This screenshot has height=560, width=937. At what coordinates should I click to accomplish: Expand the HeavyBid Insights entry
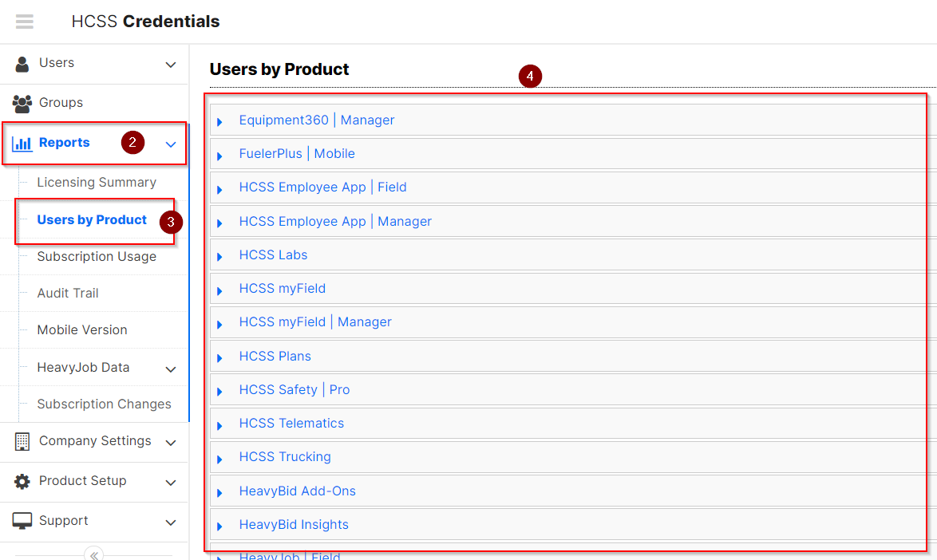pos(220,525)
